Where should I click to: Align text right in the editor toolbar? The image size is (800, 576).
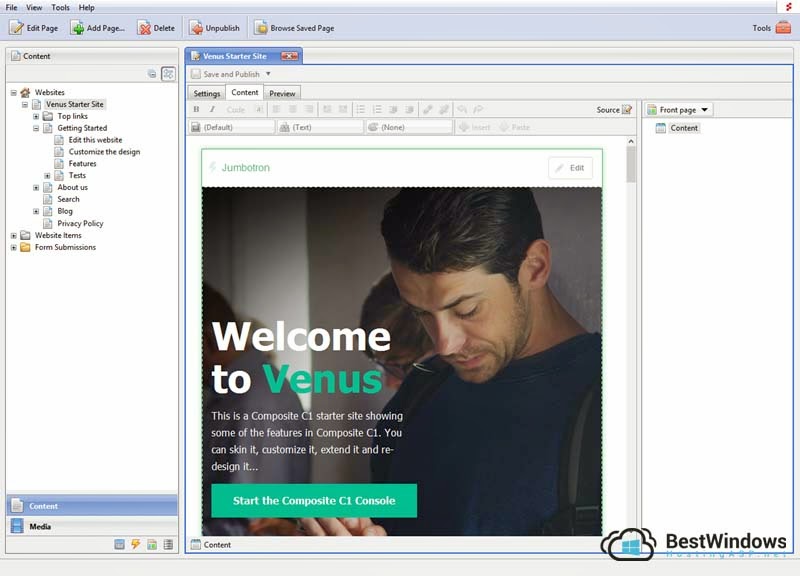[x=309, y=109]
